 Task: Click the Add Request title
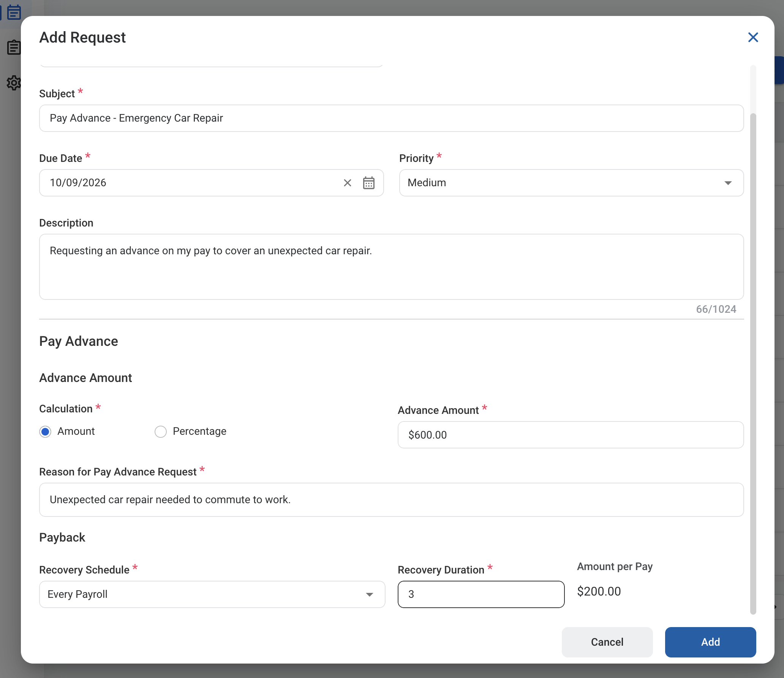click(x=82, y=37)
